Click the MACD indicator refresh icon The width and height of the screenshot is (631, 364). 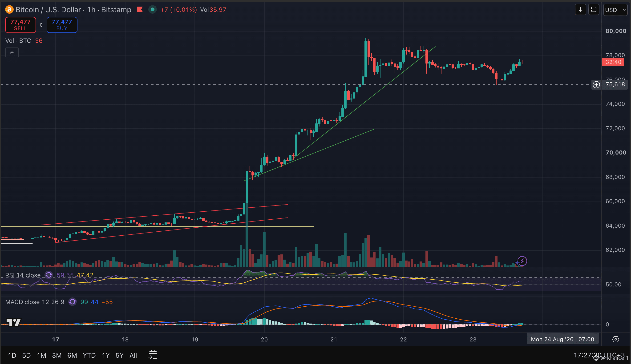pyautogui.click(x=73, y=302)
